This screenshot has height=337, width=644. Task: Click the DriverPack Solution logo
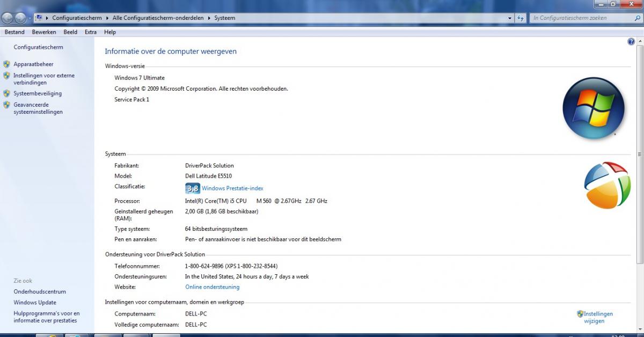607,185
